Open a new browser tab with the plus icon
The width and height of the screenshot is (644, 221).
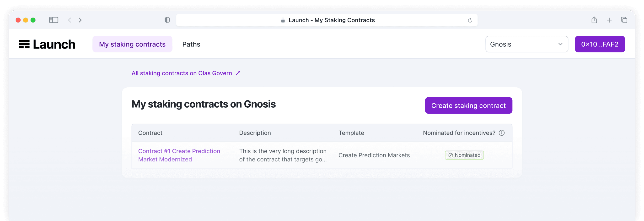(x=609, y=20)
